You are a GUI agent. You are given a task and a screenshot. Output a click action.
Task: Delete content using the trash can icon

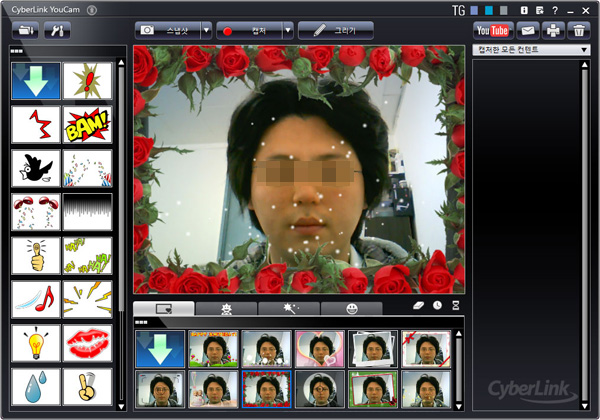[579, 31]
